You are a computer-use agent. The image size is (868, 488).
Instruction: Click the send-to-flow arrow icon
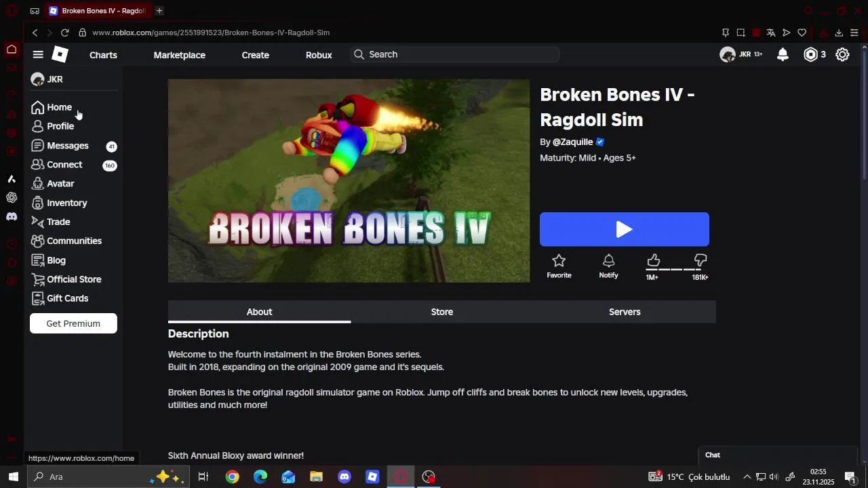(x=787, y=33)
